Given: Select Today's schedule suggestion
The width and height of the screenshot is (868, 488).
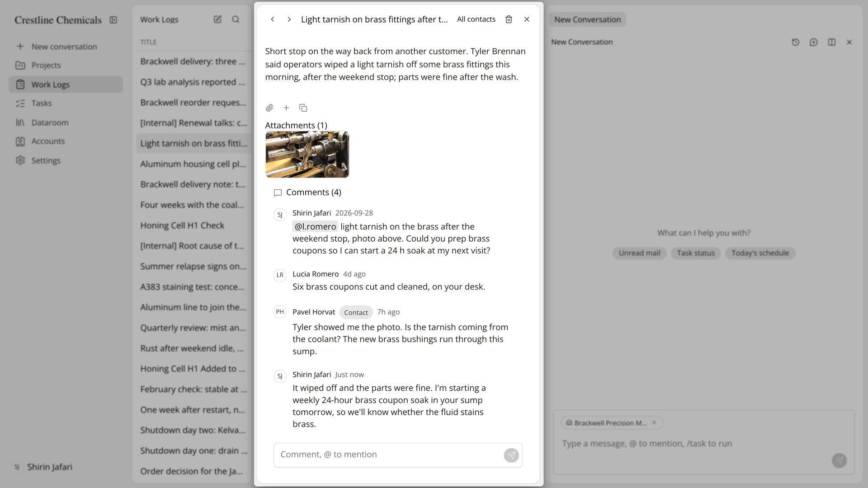Looking at the screenshot, I should [x=760, y=253].
